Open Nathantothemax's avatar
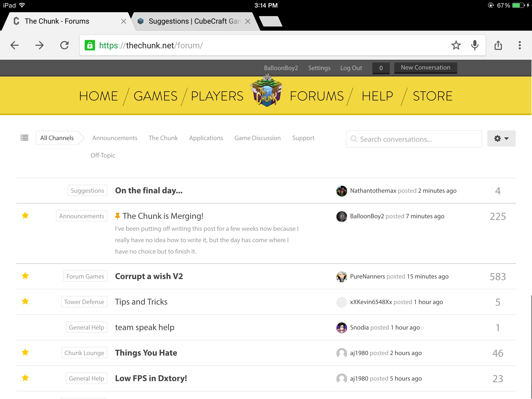 point(342,191)
